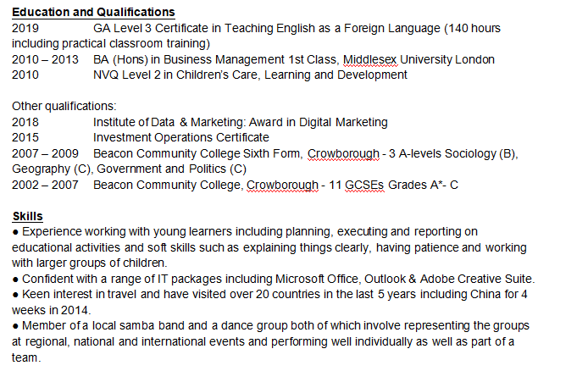Click the "Investment Operations Certificate" line
This screenshot has height=371, width=588.
point(180,137)
